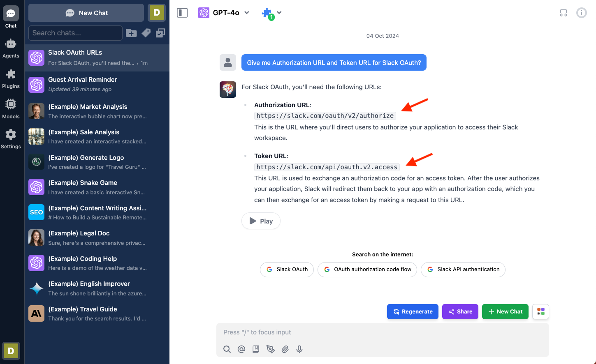Click the prompt library book icon
The height and width of the screenshot is (364, 596).
pos(256,349)
